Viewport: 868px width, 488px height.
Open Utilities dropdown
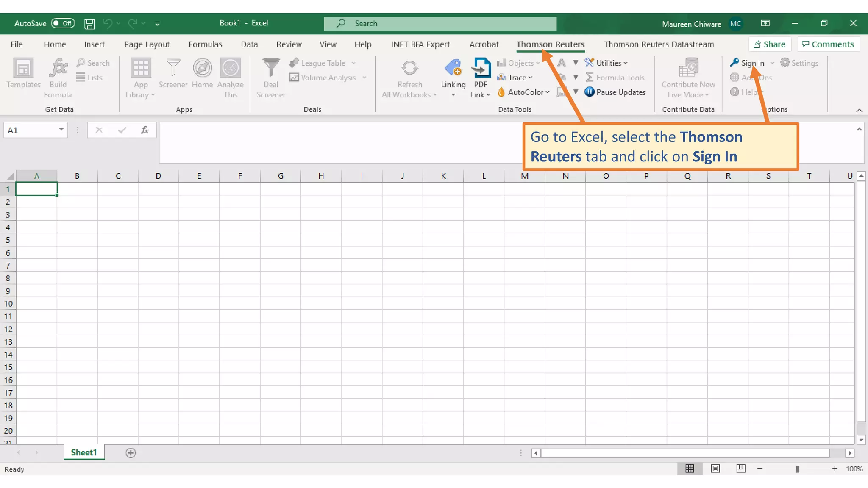(606, 63)
